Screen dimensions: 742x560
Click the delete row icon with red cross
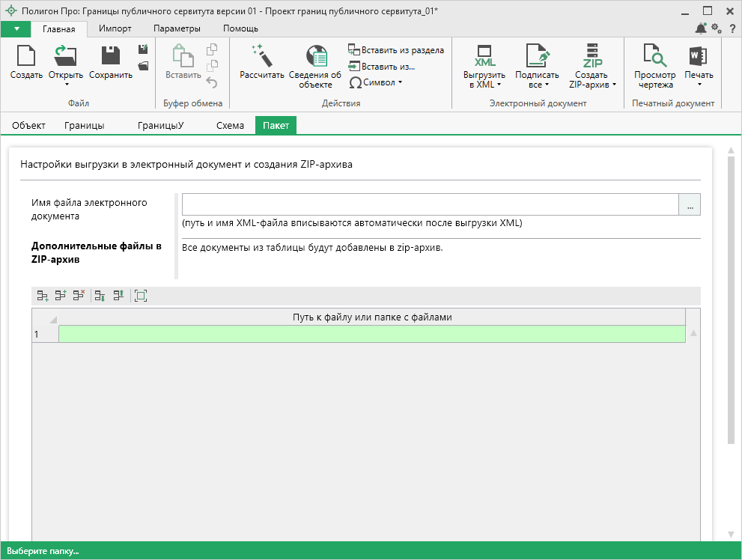[x=79, y=296]
